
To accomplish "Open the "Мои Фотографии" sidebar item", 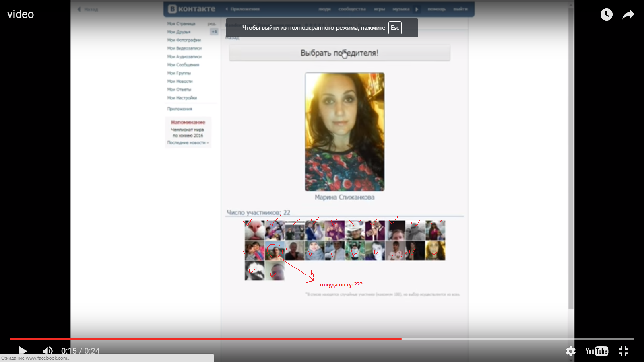I will 184,40.
